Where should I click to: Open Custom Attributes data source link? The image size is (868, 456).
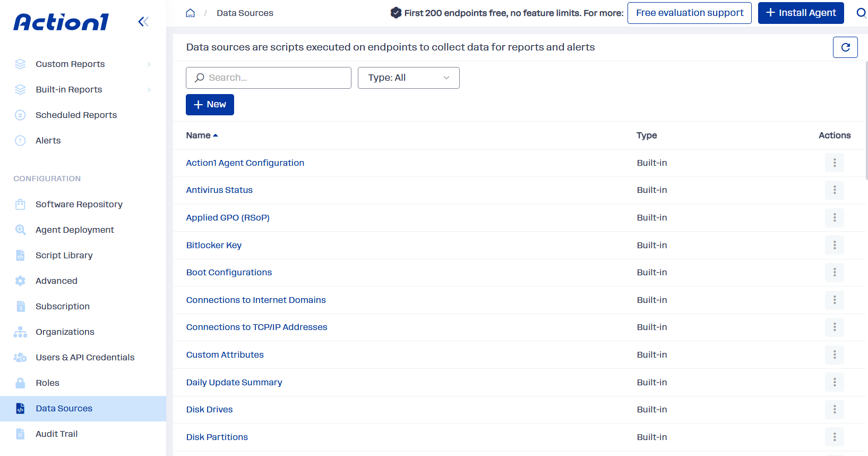tap(225, 354)
